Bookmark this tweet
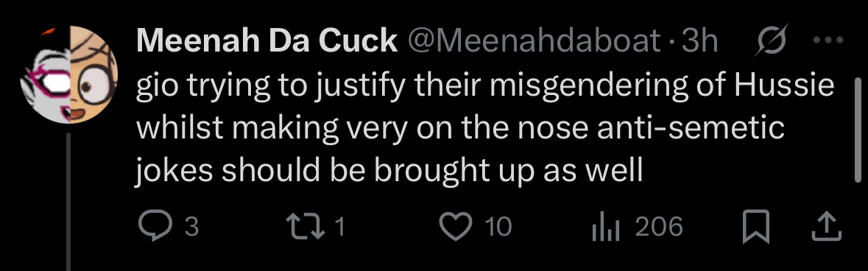 click(755, 228)
